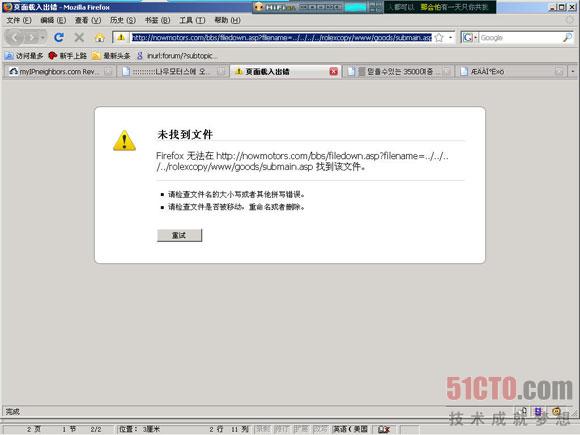Maximize the Firefox window
The image size is (580, 435).
tap(562, 7)
